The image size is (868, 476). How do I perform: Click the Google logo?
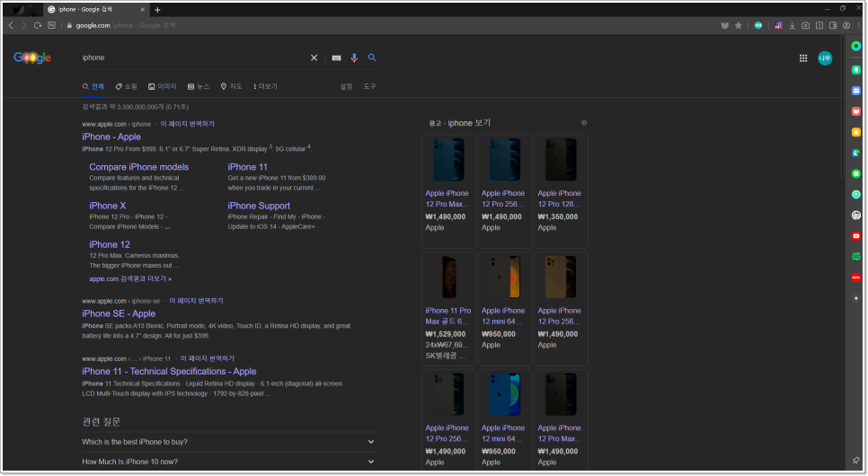[x=32, y=57]
